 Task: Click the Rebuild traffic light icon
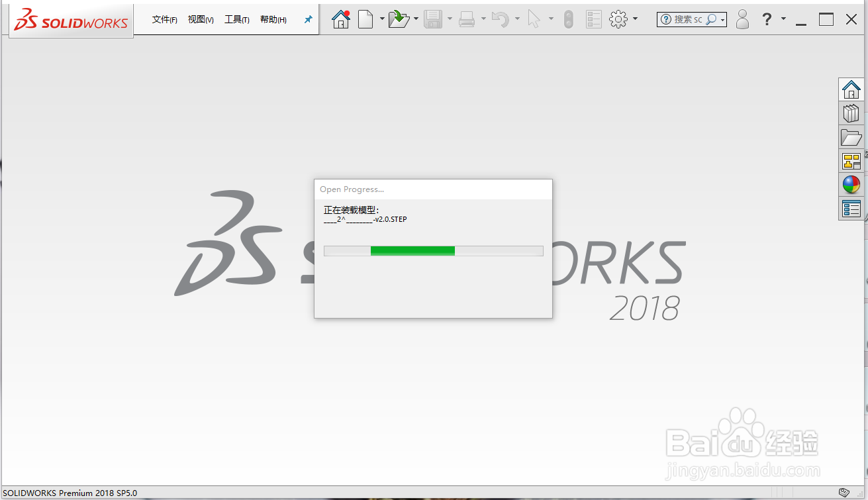(568, 20)
